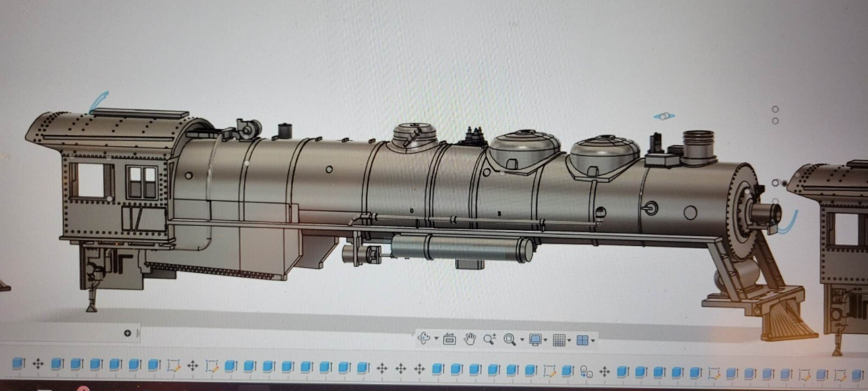The image size is (868, 391).
Task: Select the extrude between pattern icon and preceding sketch
Action: pyautogui.click(x=567, y=371)
